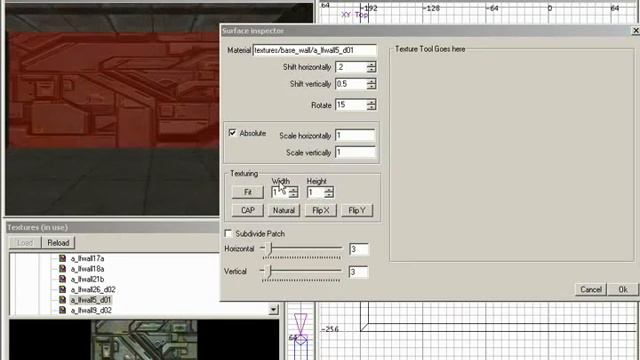
Task: Increase texture Height with up arrow
Action: (x=329, y=189)
